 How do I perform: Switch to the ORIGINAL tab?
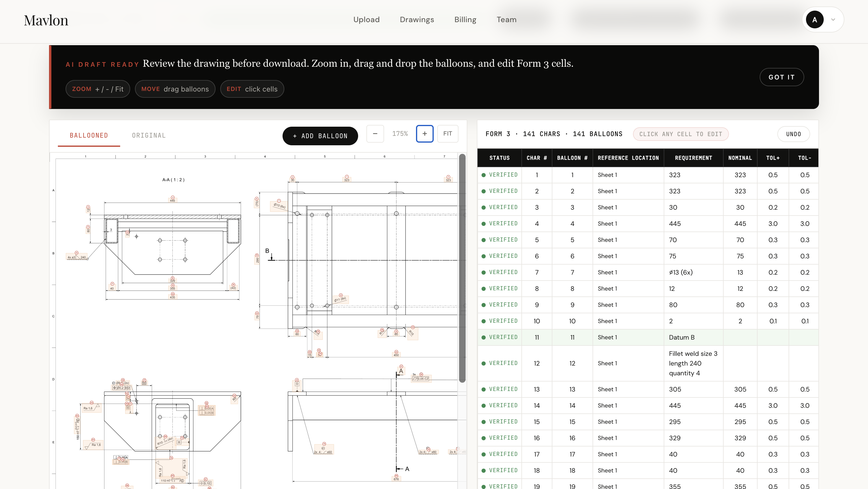pos(149,136)
